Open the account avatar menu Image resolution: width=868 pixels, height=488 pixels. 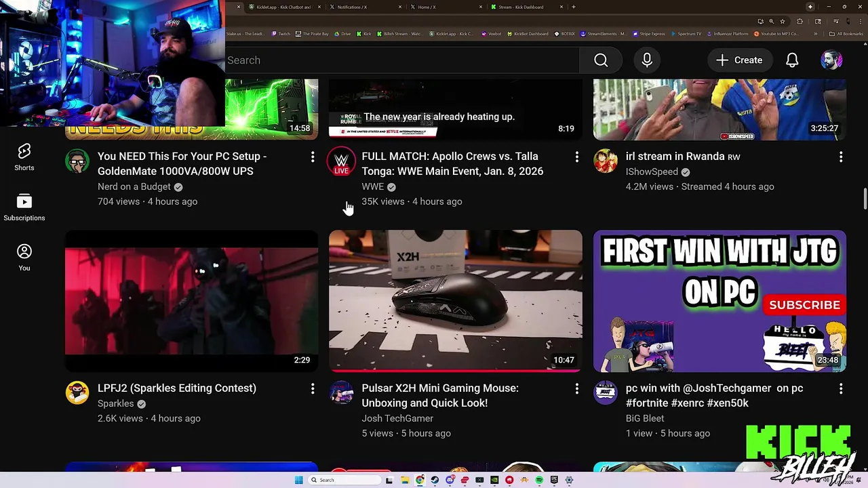click(x=831, y=60)
